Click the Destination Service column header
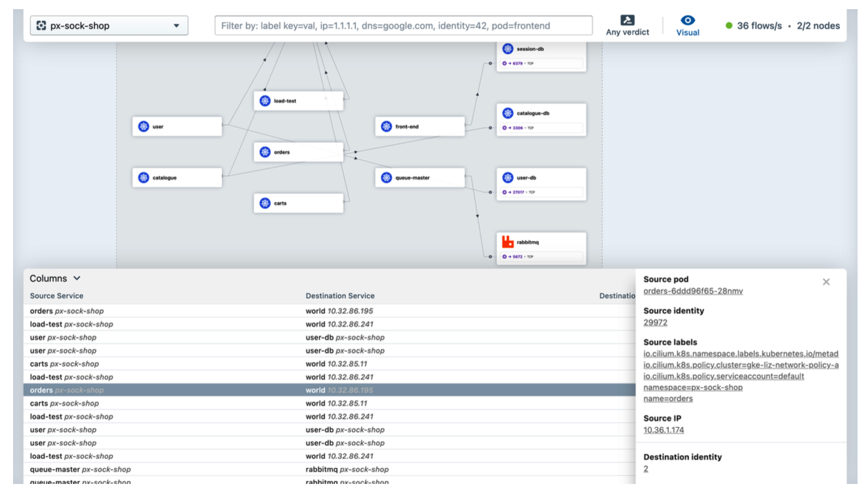 [x=340, y=296]
